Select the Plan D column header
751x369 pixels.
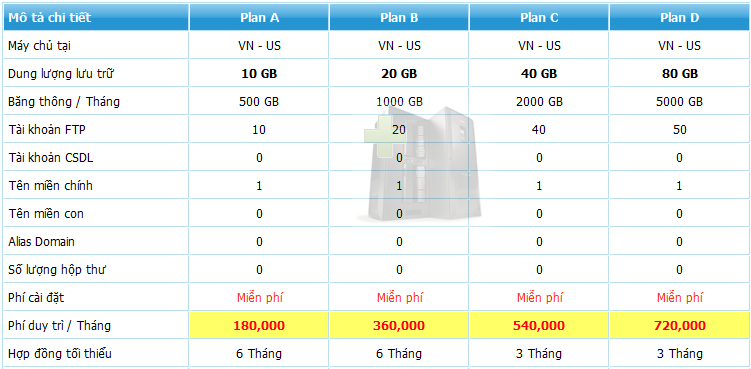(x=679, y=18)
